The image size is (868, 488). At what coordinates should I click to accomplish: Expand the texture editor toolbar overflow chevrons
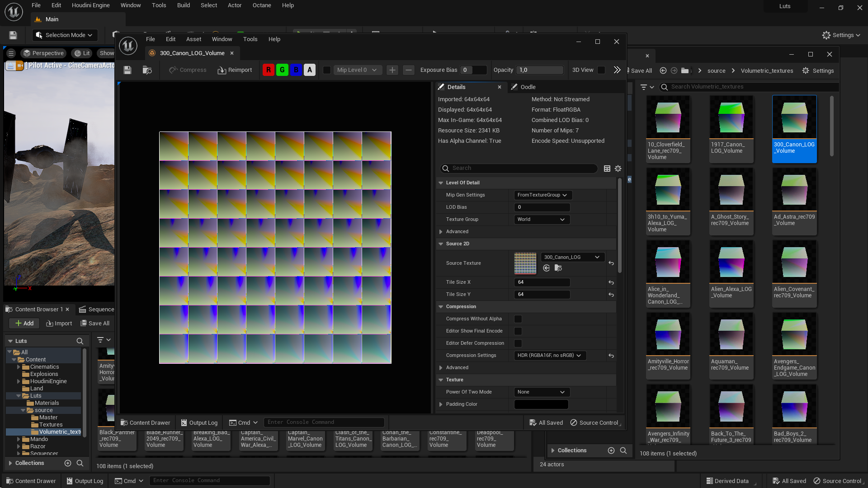point(617,70)
